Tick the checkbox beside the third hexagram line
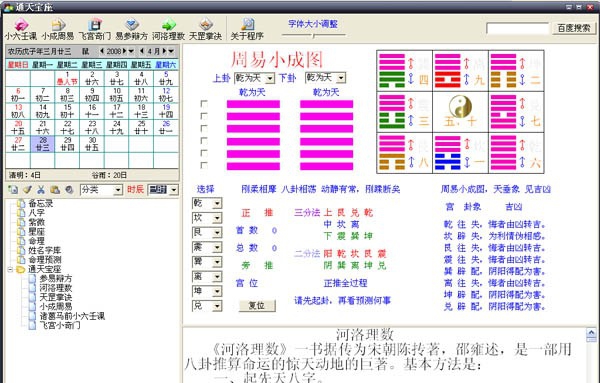 tap(204, 129)
